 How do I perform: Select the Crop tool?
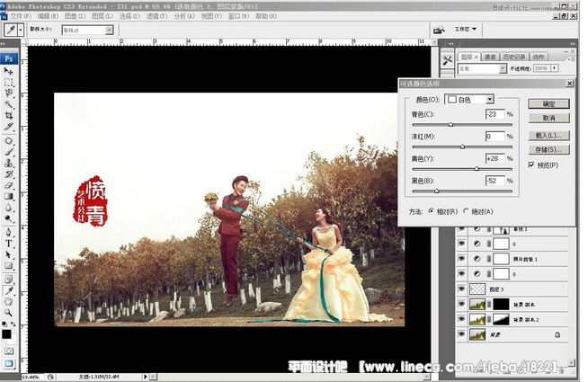(x=8, y=115)
